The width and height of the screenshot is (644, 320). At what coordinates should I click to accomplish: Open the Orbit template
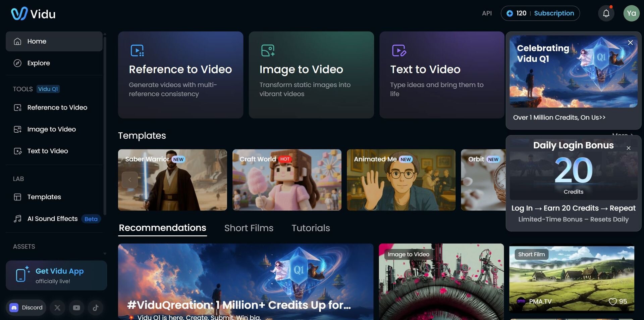pos(483,180)
